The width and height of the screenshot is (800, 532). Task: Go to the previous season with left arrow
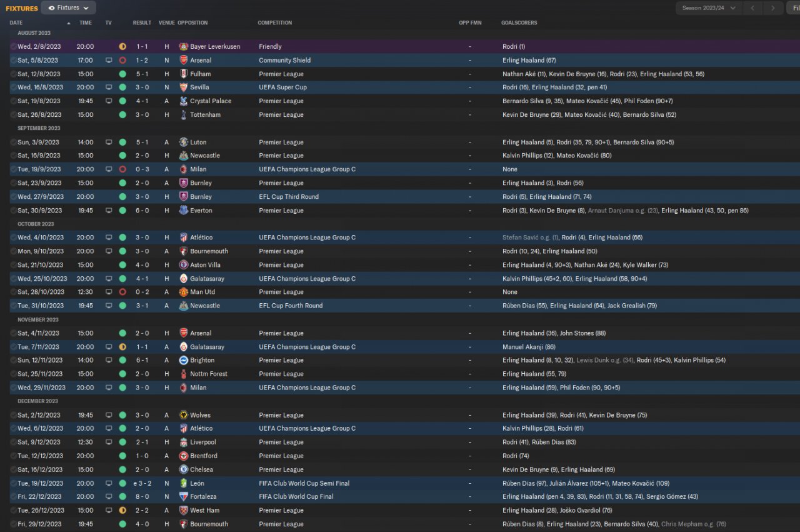[753, 8]
